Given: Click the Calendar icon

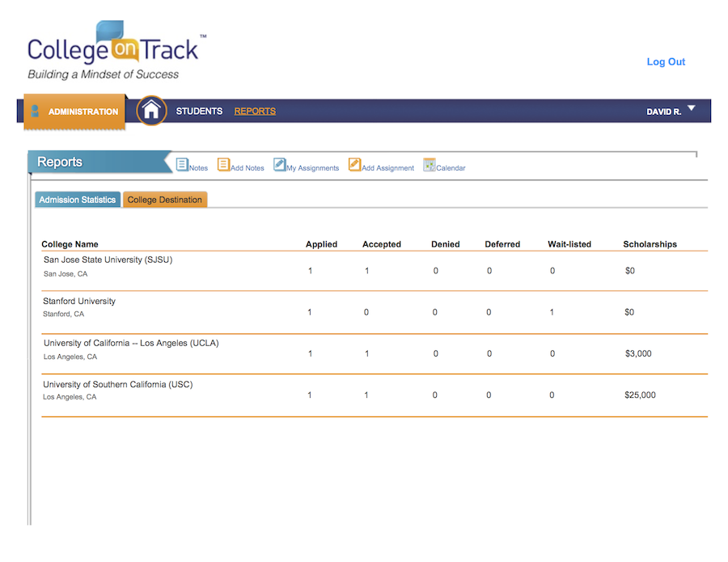Looking at the screenshot, I should click(430, 164).
